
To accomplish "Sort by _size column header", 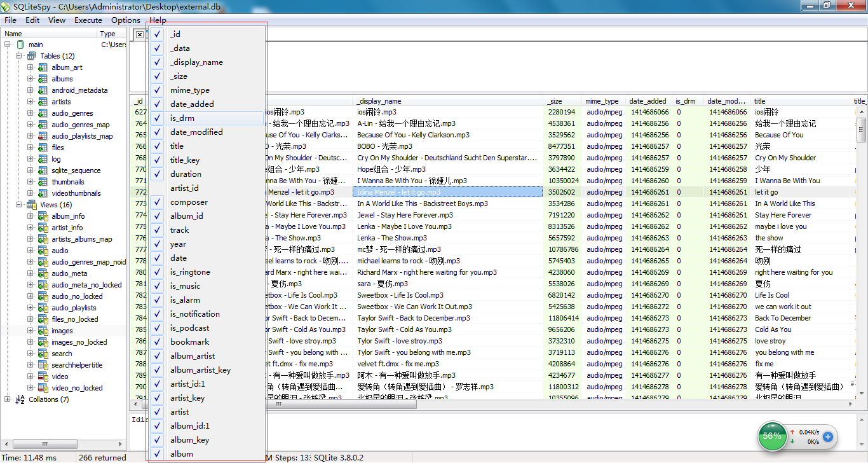I will coord(563,101).
